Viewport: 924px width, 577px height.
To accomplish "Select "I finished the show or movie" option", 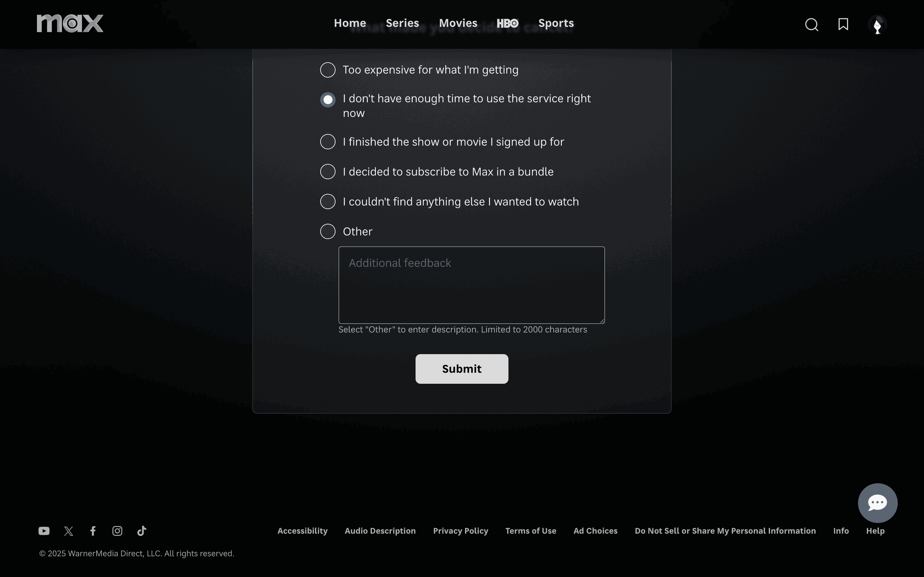I will click(328, 142).
